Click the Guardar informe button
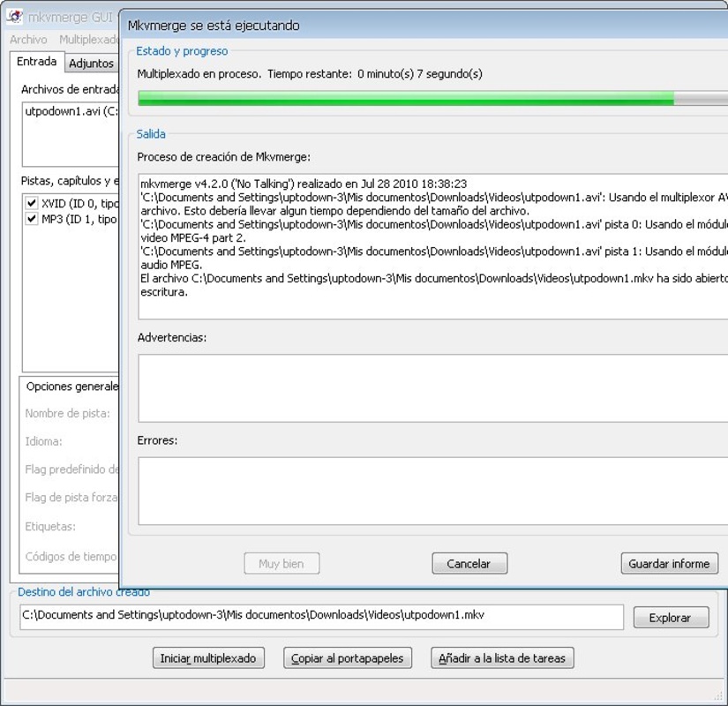 click(668, 563)
